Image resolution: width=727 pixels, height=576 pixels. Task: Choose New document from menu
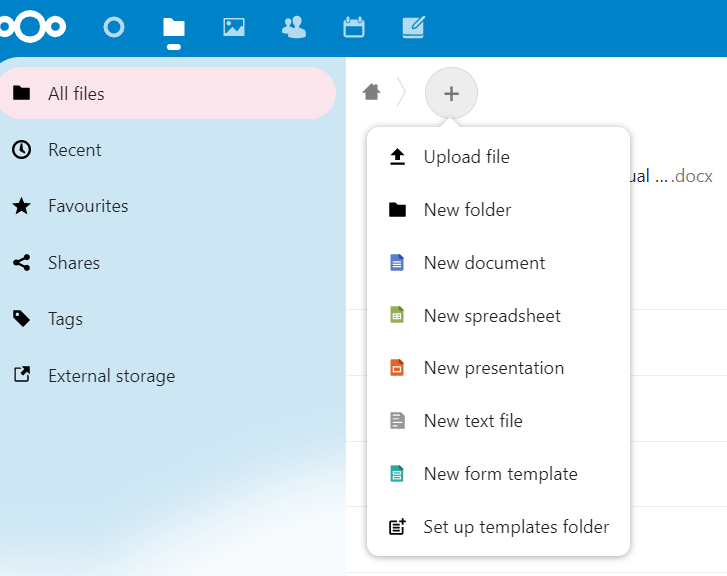498,262
